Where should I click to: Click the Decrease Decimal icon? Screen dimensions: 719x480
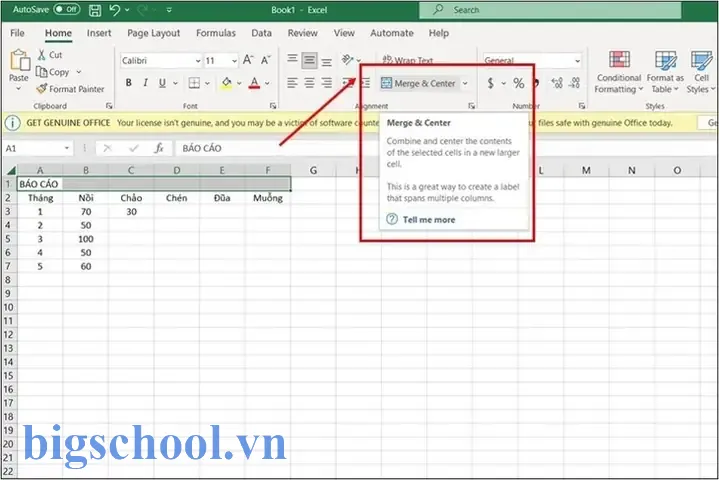574,83
